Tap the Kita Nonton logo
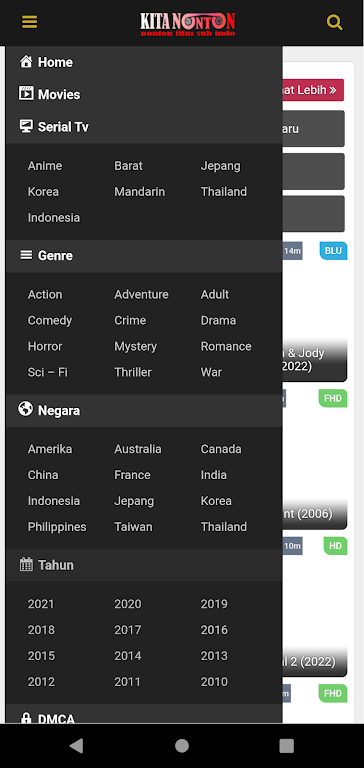The height and width of the screenshot is (768, 364). [x=188, y=24]
